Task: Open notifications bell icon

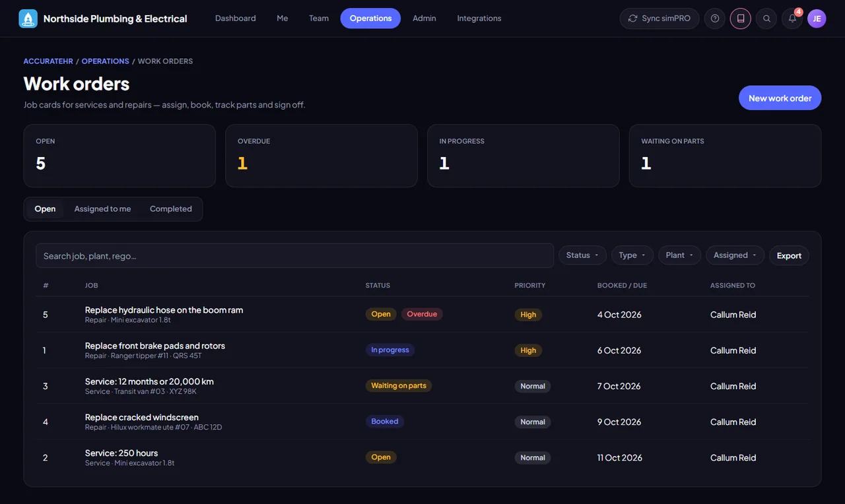Action: [x=792, y=18]
